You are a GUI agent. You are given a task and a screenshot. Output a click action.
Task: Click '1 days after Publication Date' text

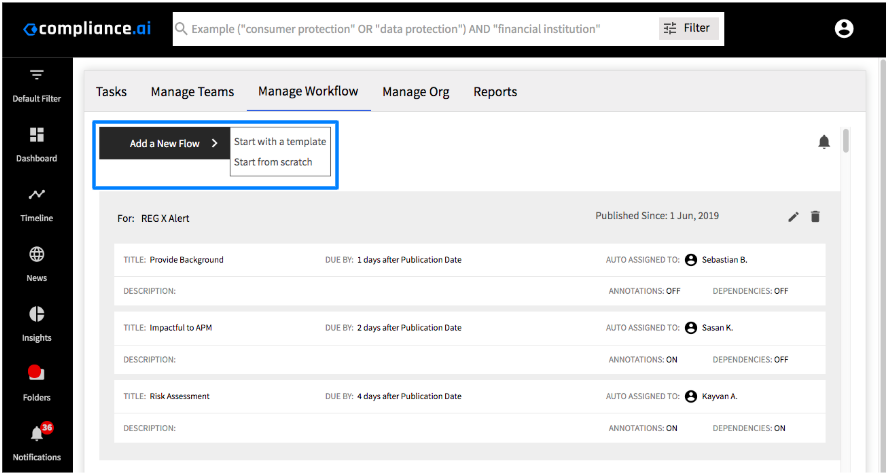click(409, 260)
